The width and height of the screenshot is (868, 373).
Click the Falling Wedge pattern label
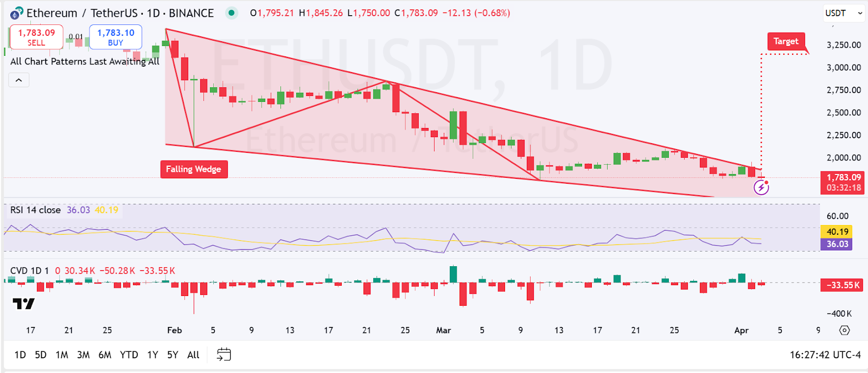(194, 169)
